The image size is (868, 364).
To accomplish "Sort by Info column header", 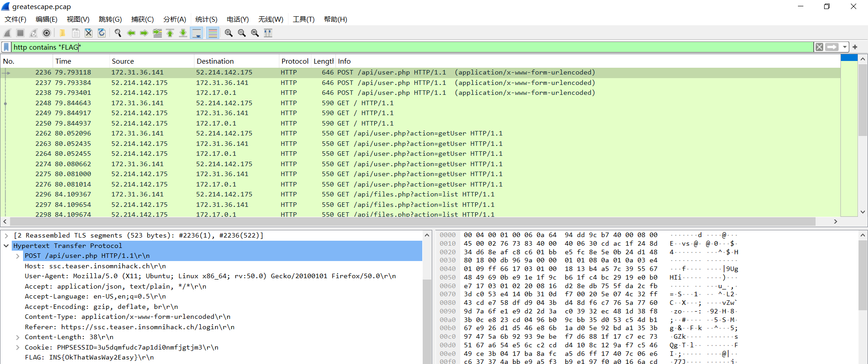I will coord(588,61).
